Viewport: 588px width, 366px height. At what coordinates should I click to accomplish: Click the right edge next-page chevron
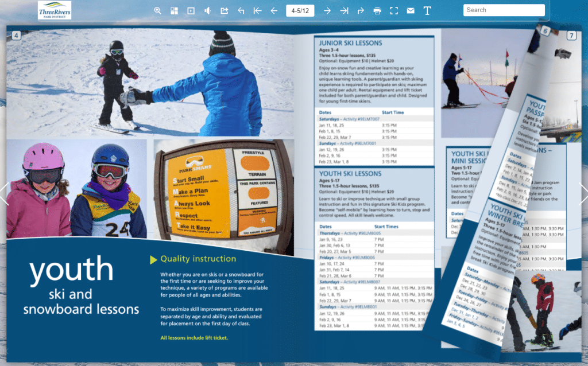tap(583, 193)
